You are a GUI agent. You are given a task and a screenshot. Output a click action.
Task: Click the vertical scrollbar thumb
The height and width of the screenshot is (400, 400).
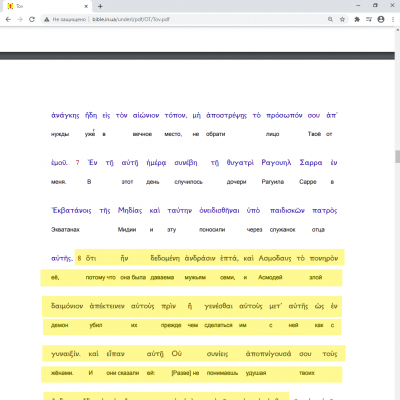point(397,156)
